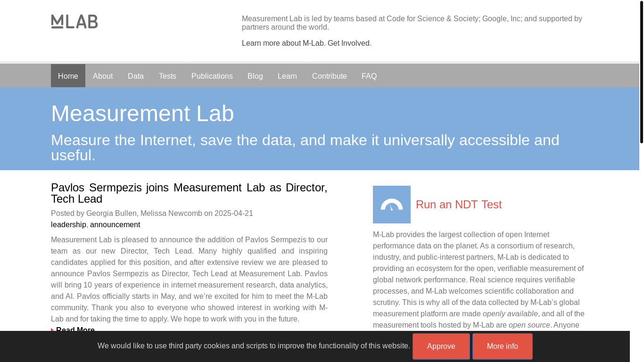Click More info about cookies

[x=503, y=346]
